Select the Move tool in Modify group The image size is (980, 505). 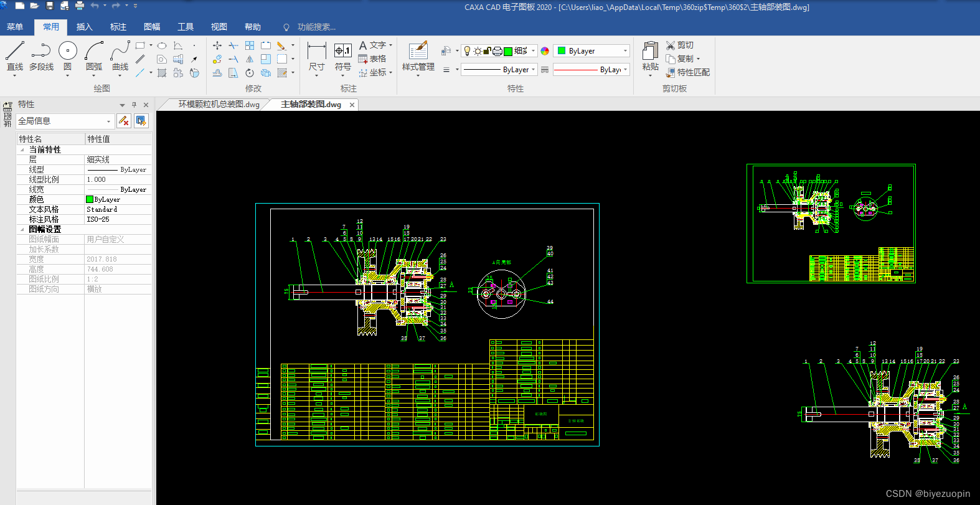click(x=217, y=45)
